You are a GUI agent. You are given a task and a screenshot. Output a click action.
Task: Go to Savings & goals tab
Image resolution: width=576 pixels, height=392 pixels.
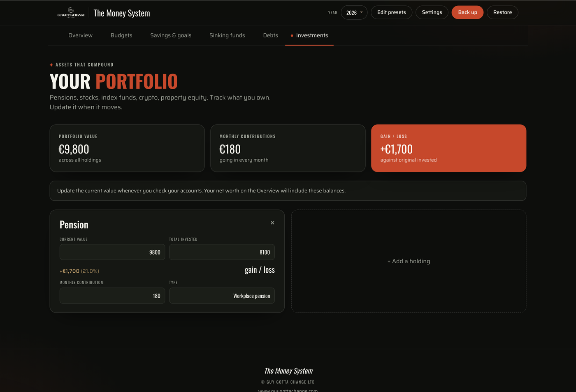[171, 35]
